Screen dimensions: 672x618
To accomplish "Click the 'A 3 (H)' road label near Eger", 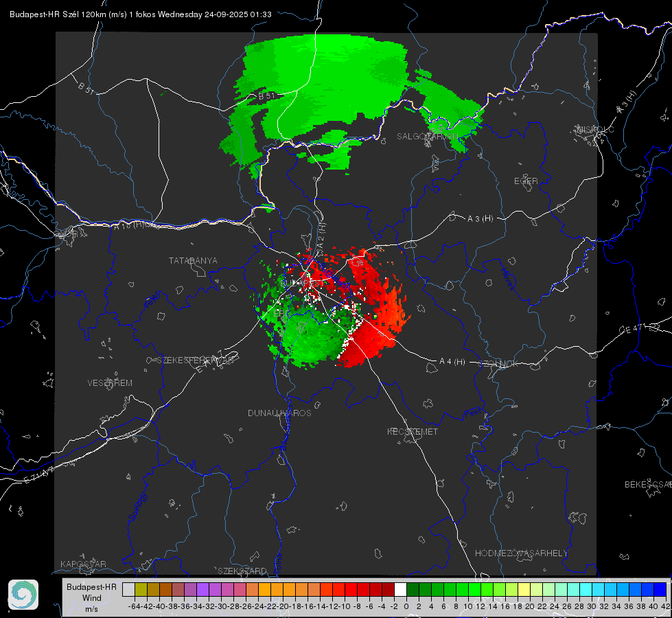I will click(x=480, y=218).
